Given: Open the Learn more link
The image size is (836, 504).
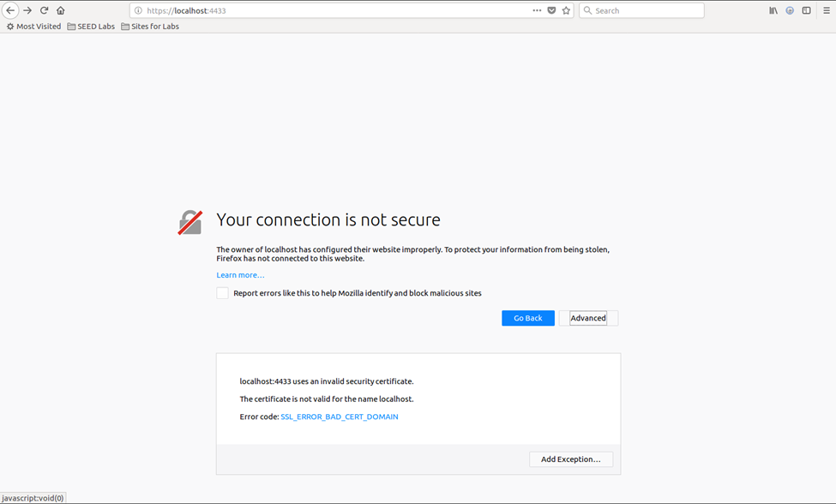Looking at the screenshot, I should tap(240, 274).
